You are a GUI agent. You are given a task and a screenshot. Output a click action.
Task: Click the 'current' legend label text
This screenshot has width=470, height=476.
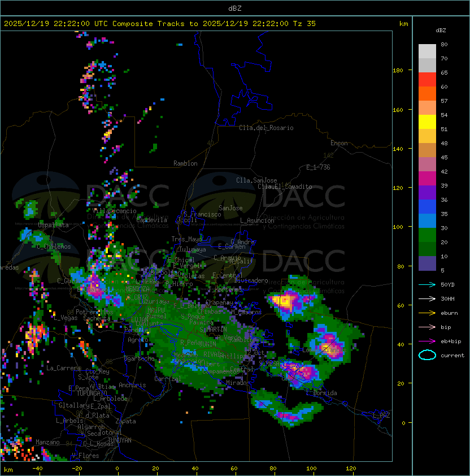coord(452,356)
